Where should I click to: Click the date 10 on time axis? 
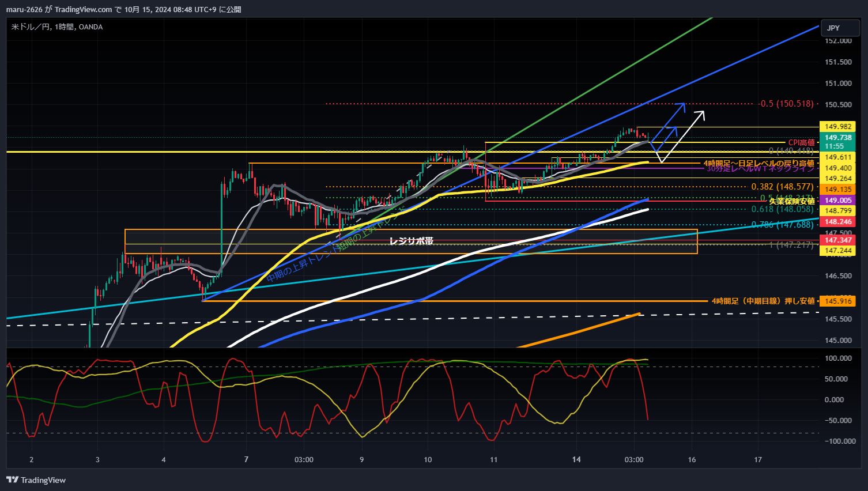click(428, 460)
